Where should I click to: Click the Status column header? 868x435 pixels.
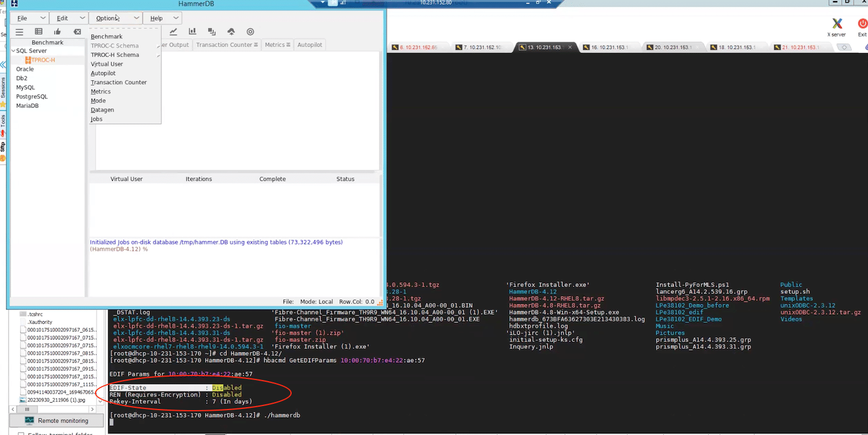[x=345, y=179]
